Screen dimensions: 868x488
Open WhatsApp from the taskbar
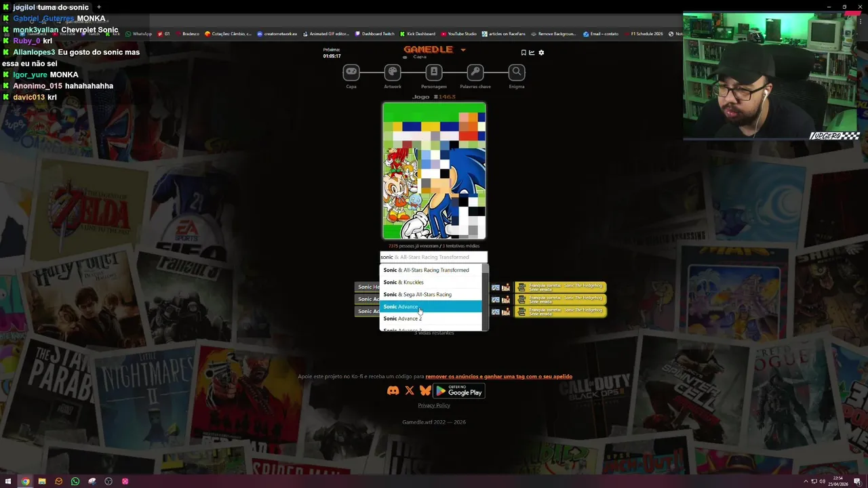point(75,481)
